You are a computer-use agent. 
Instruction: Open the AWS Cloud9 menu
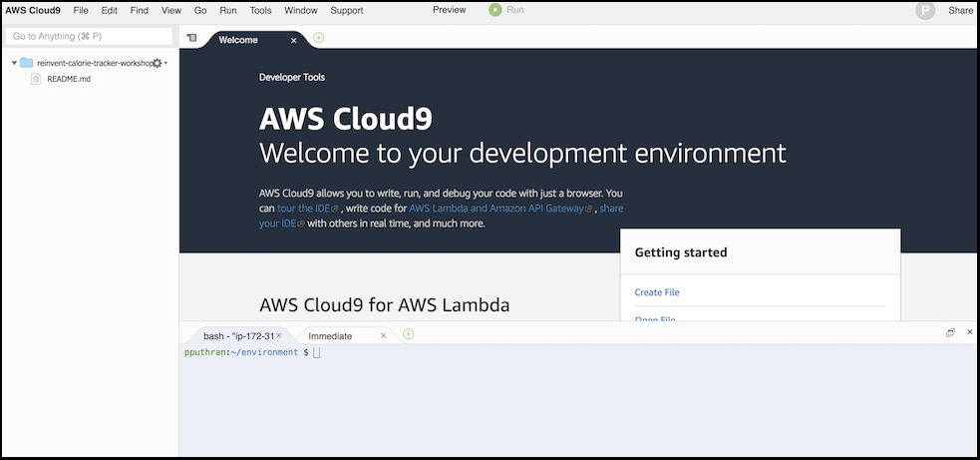coord(33,11)
